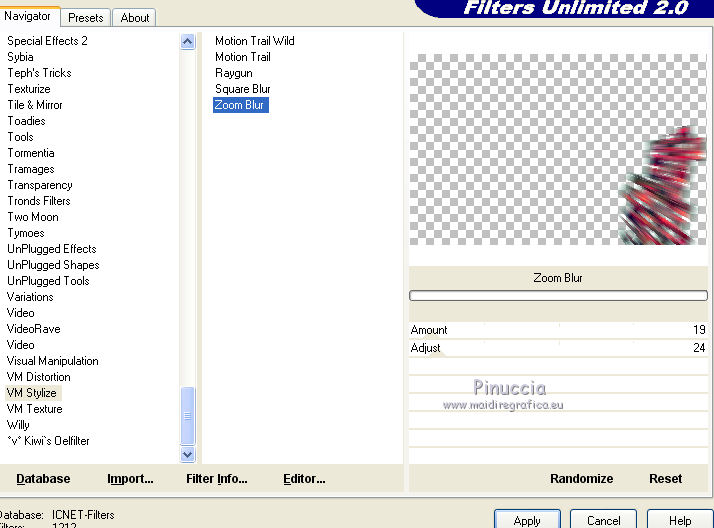
Task: Select VM Distortion category
Action: [x=39, y=377]
